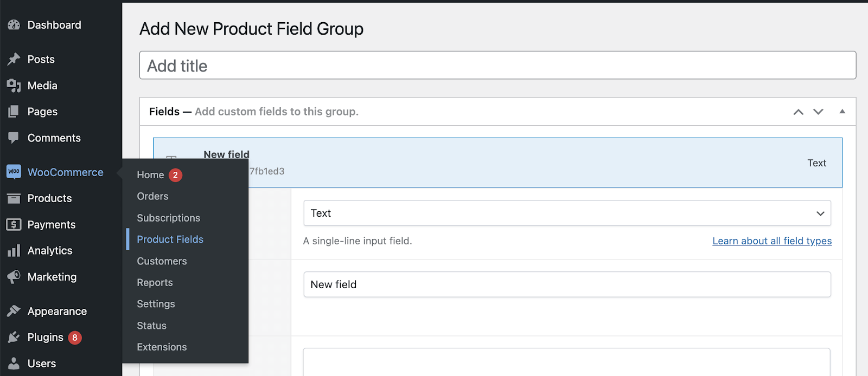Click the Comments speech bubble icon
The image size is (868, 376).
[x=14, y=138]
